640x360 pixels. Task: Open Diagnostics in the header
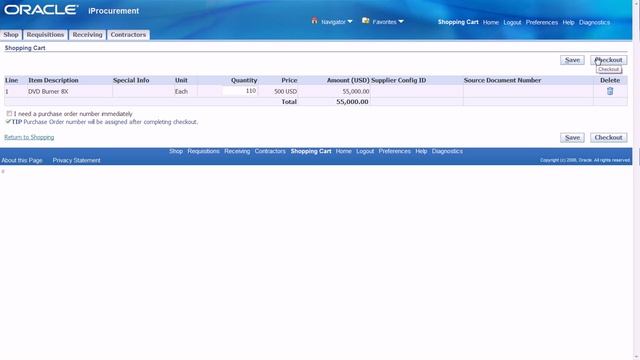coord(594,22)
